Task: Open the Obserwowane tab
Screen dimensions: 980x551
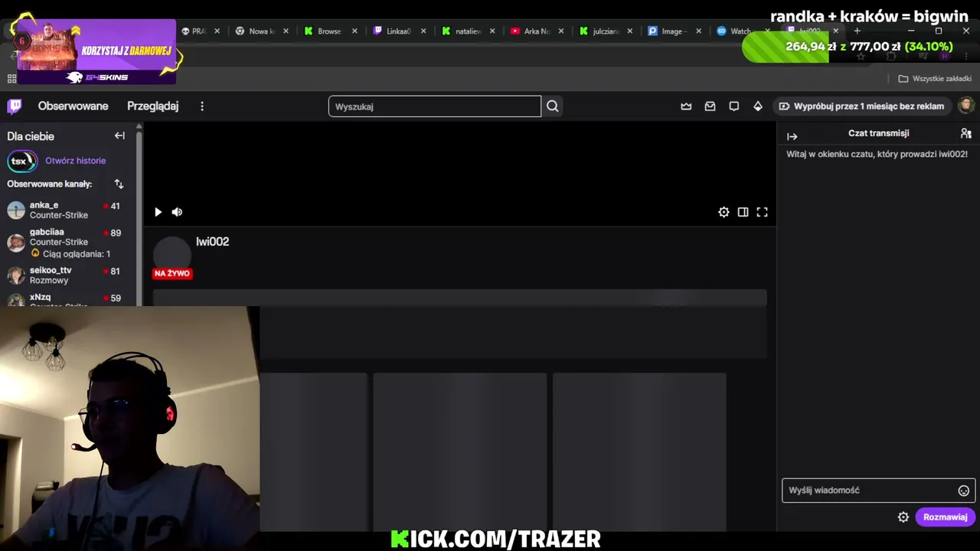Action: (x=73, y=106)
